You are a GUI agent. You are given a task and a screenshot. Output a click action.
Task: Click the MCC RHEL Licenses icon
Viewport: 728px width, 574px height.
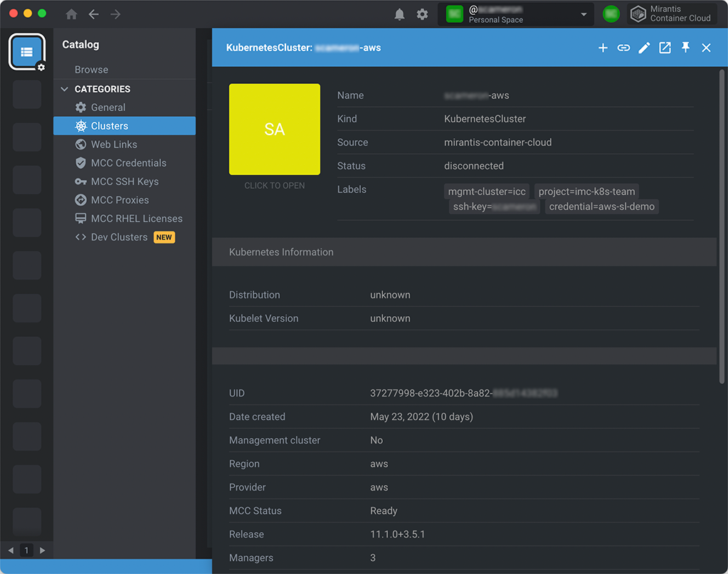81,219
